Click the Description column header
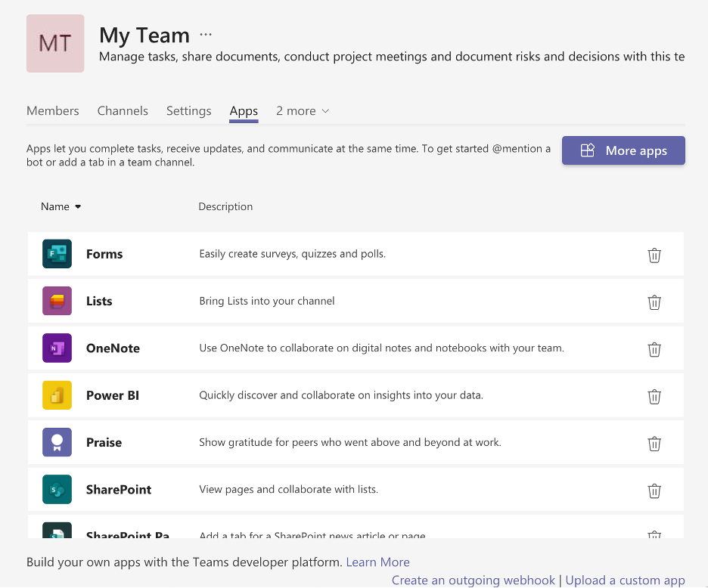The image size is (708, 588). 225,206
